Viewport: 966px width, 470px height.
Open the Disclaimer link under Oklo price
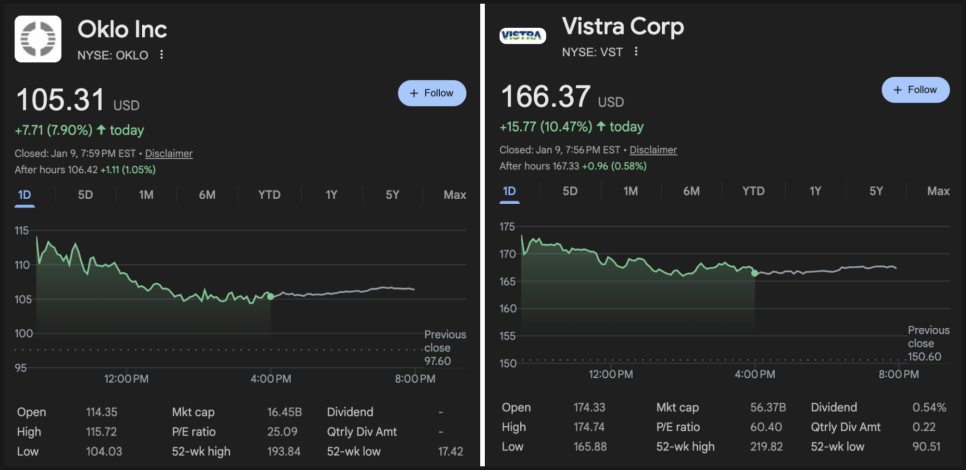coord(169,154)
